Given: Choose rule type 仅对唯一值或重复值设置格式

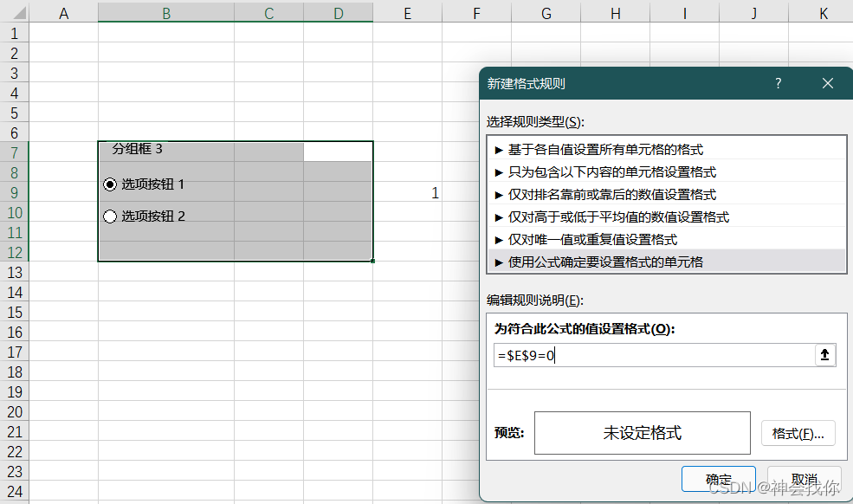Looking at the screenshot, I should click(667, 240).
